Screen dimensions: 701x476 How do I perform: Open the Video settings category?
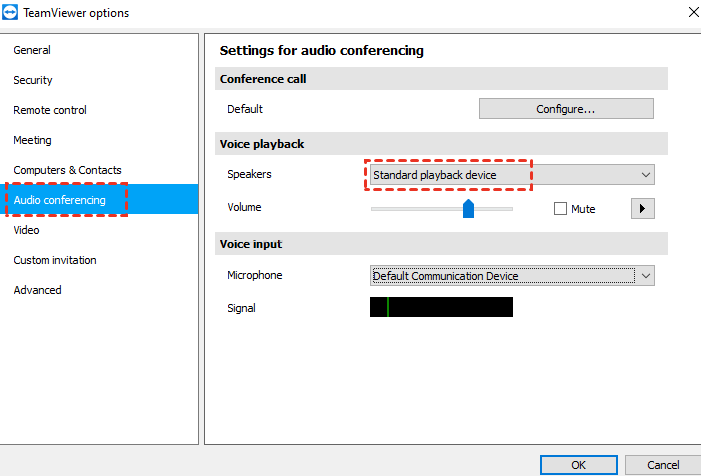27,230
